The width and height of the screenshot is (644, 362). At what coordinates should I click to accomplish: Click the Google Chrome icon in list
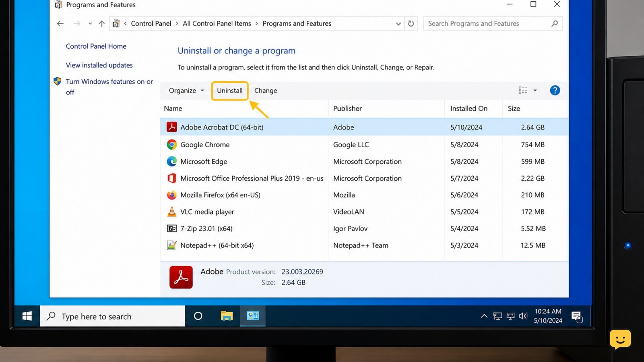[172, 144]
